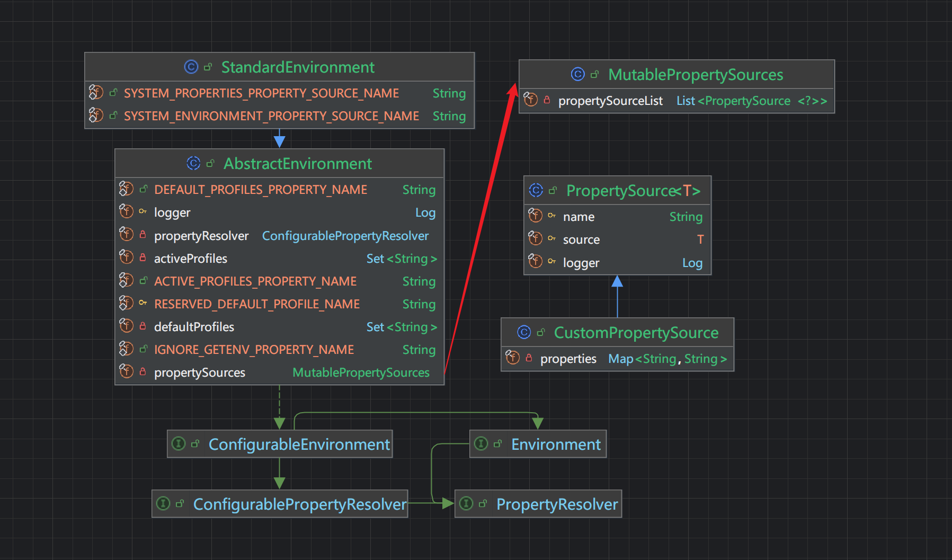The image size is (952, 560).
Task: Select the PropertySource<T> class title
Action: (x=634, y=191)
